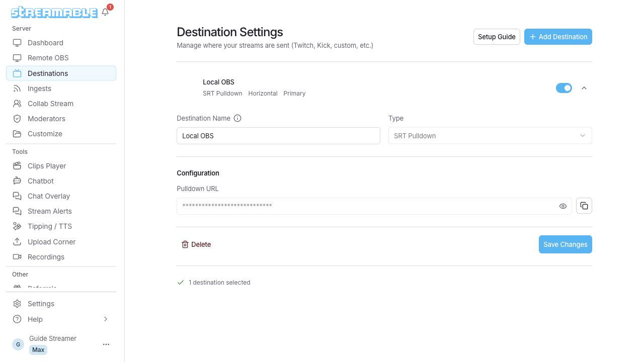Click the Destination Name input field
This screenshot has height=362, width=644.
tap(278, 136)
